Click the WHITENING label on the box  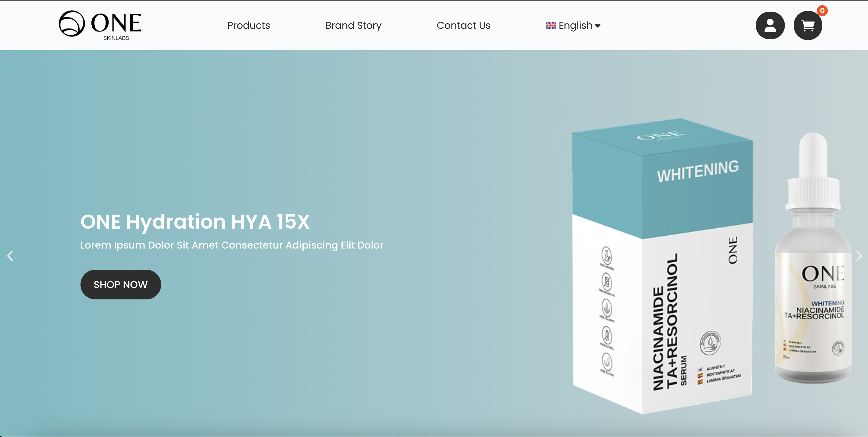click(697, 172)
